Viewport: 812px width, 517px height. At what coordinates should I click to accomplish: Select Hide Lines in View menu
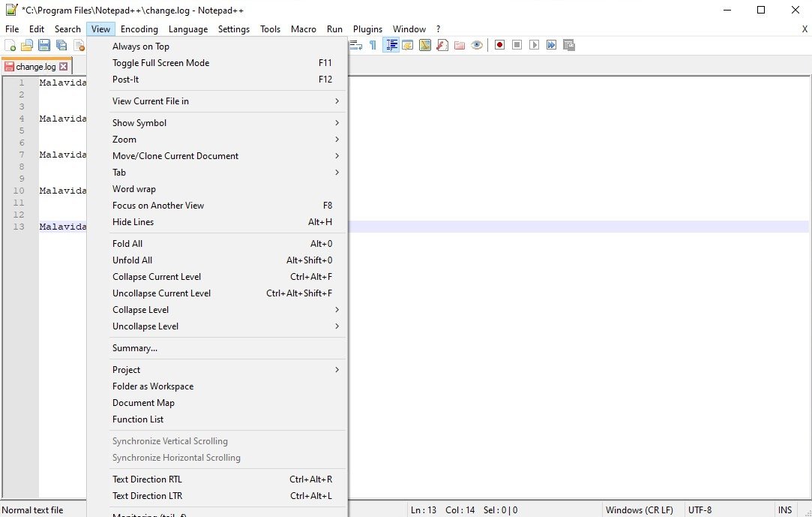[x=217, y=222]
